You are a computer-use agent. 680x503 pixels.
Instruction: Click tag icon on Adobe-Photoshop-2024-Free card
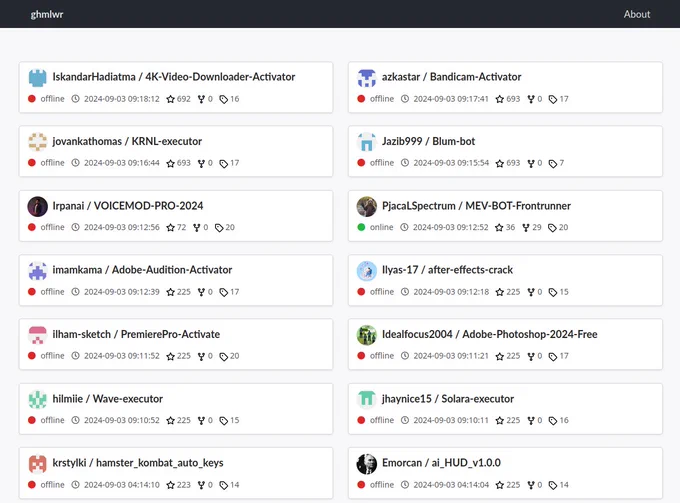click(x=553, y=356)
